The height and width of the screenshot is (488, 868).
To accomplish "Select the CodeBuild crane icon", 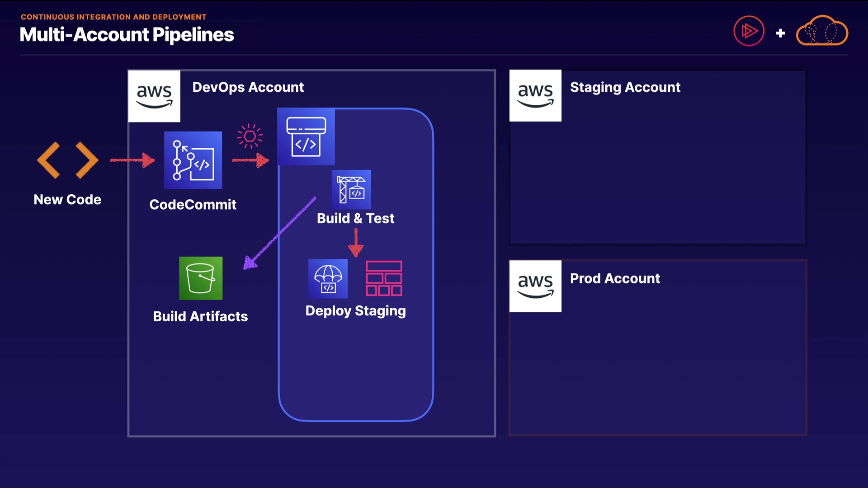I will coord(351,189).
